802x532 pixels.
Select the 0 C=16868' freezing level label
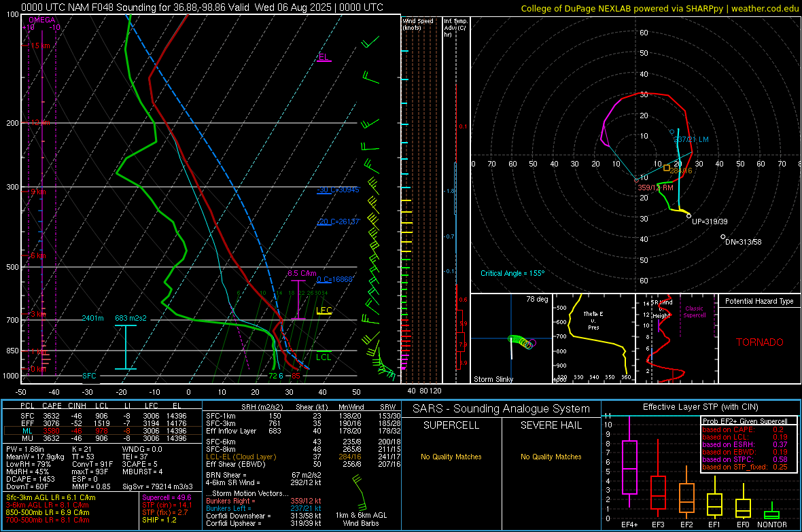(335, 279)
